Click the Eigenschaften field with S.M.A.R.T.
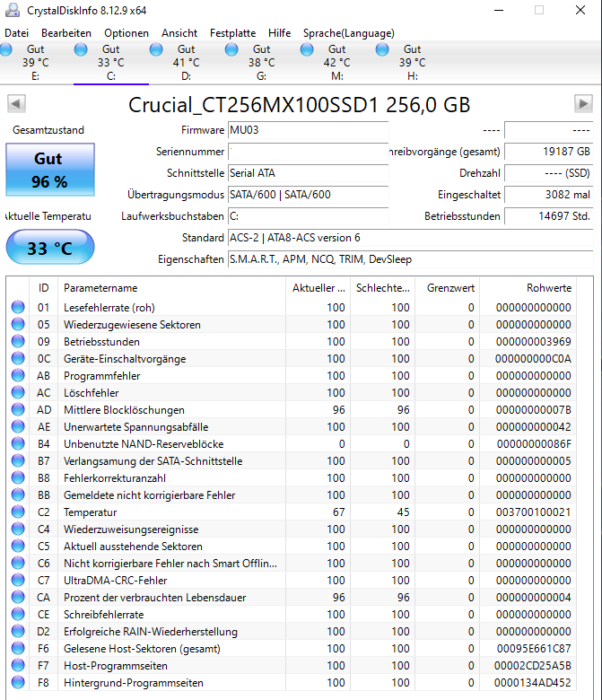Screen dimensions: 602x700 pyautogui.click(x=411, y=259)
